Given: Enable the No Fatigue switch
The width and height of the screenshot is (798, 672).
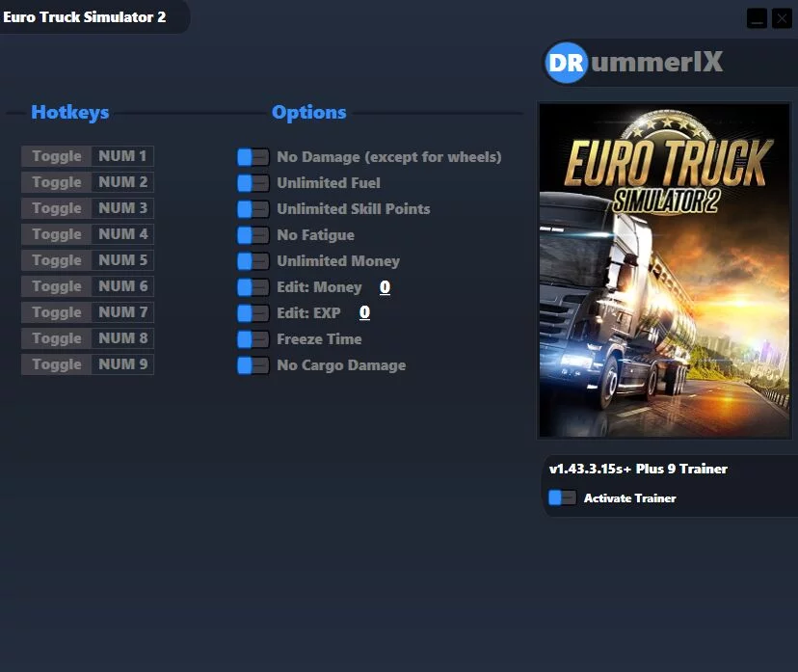Looking at the screenshot, I should coord(253,235).
